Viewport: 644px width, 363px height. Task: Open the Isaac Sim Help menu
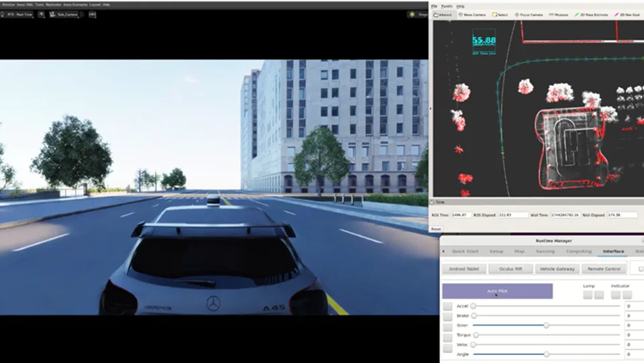coord(107,5)
